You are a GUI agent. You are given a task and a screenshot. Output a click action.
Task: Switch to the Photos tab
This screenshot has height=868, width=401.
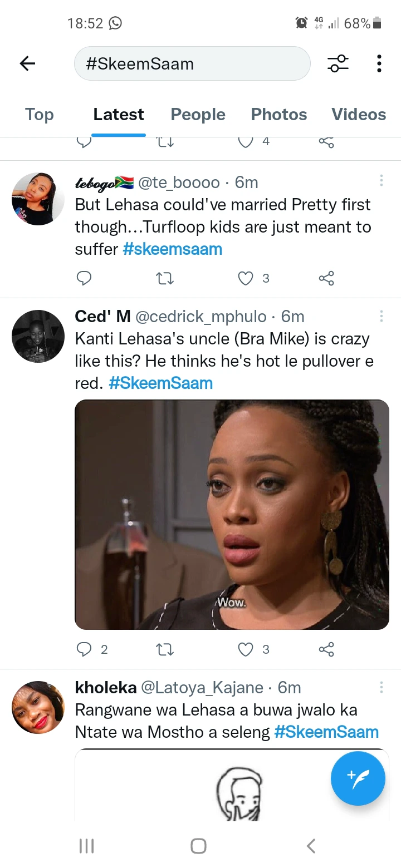279,115
